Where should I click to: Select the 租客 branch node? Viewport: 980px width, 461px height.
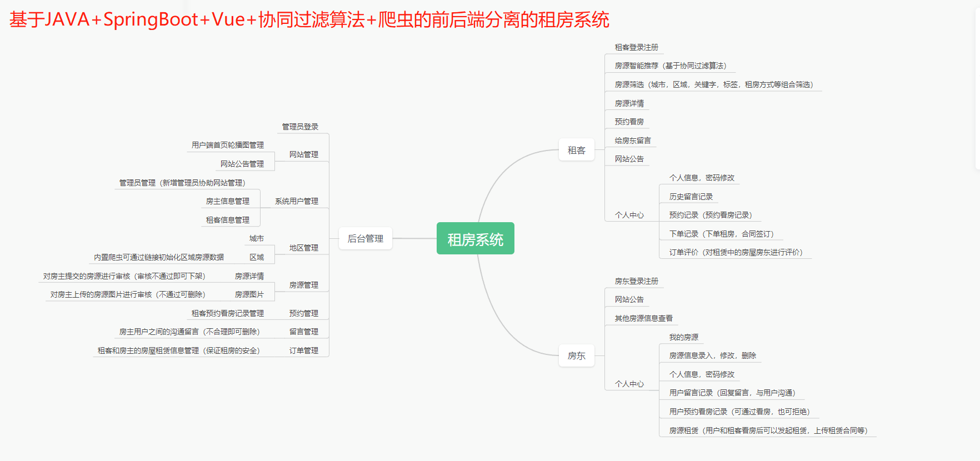pyautogui.click(x=577, y=151)
